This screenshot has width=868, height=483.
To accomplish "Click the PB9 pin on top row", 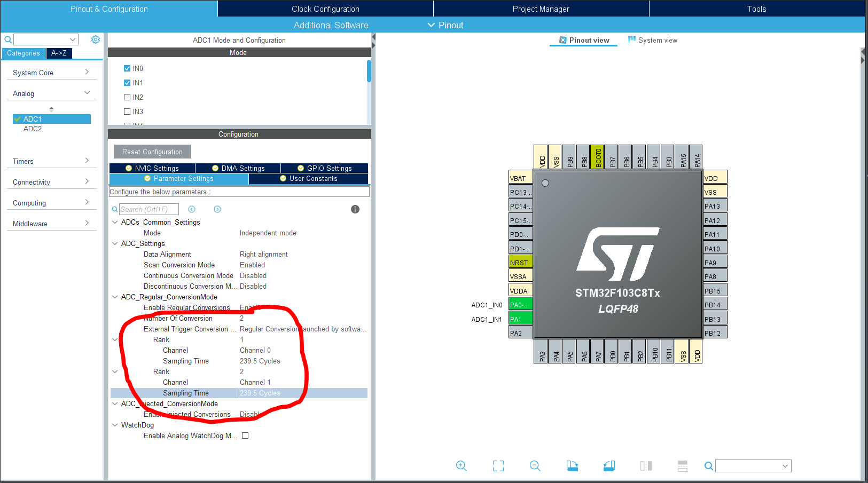I will point(569,157).
